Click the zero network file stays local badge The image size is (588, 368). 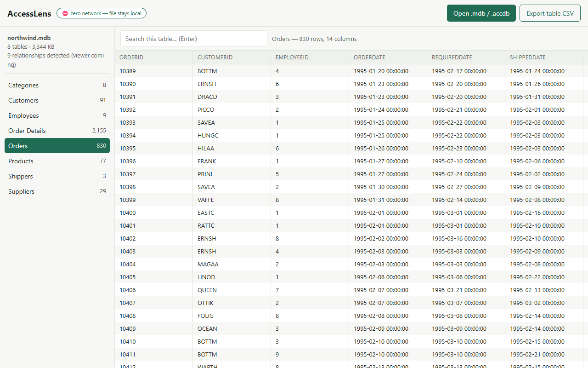click(x=102, y=13)
